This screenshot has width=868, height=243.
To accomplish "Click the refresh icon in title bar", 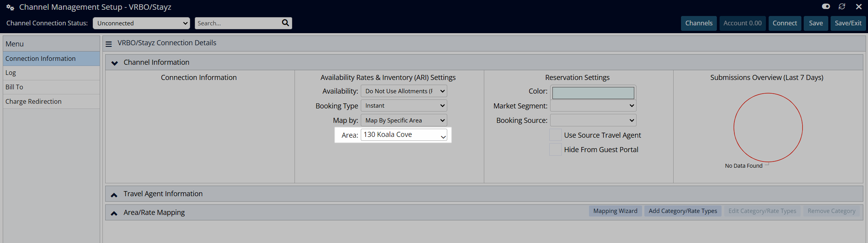I will [842, 7].
